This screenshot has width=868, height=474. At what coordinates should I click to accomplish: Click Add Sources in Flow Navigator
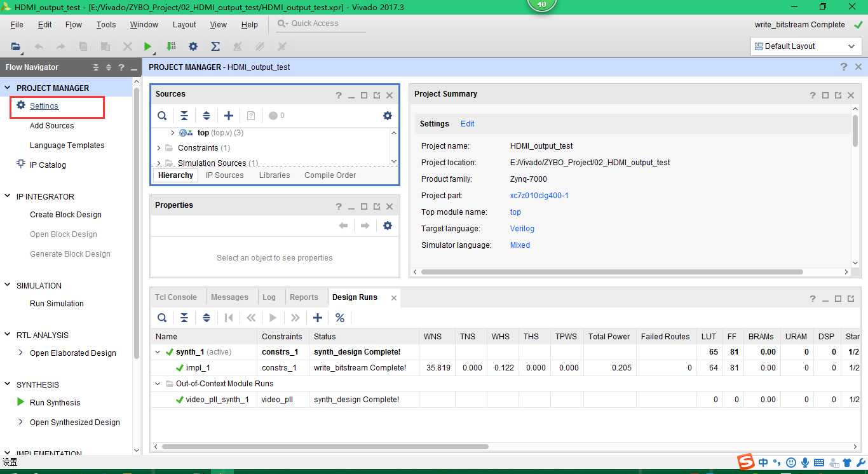(x=51, y=126)
